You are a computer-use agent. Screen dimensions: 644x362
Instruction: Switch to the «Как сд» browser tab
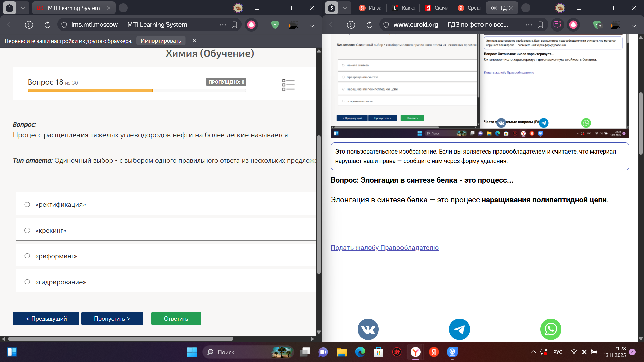point(404,8)
